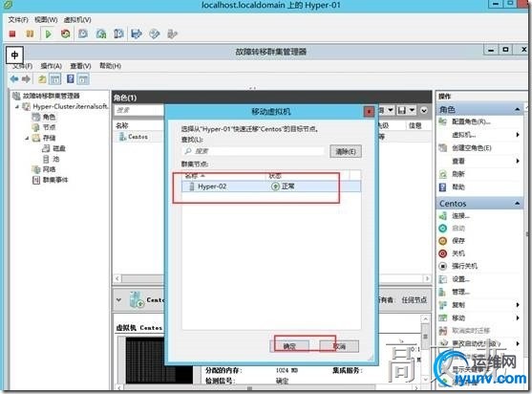Click the up-folder icon in cluster manager toolbar
Viewport: 532px width, 394px height.
click(x=42, y=79)
